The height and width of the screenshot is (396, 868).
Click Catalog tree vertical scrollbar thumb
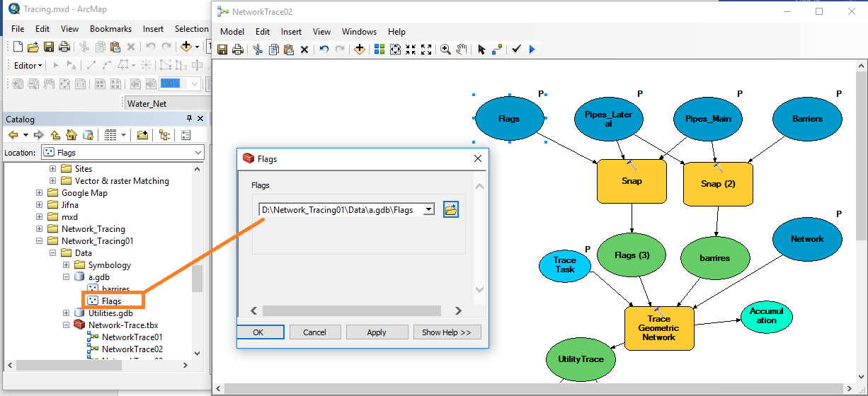(197, 278)
